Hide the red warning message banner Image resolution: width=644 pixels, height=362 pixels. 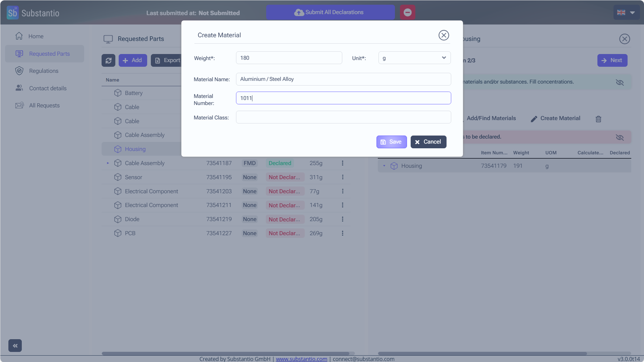pyautogui.click(x=620, y=137)
